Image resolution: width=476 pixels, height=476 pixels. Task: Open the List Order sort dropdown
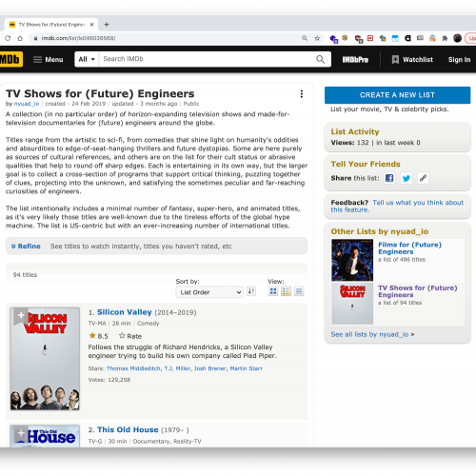coord(209,292)
